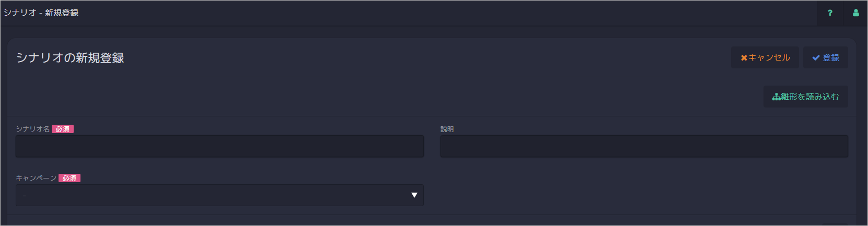Click the 必須 badge next to シナリオ名
This screenshot has height=226, width=868.
click(63, 129)
